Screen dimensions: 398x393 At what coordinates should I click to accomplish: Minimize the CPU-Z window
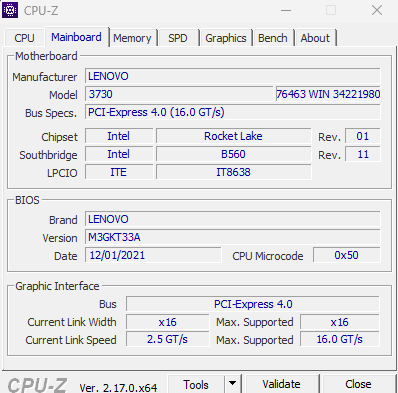[x=286, y=10]
